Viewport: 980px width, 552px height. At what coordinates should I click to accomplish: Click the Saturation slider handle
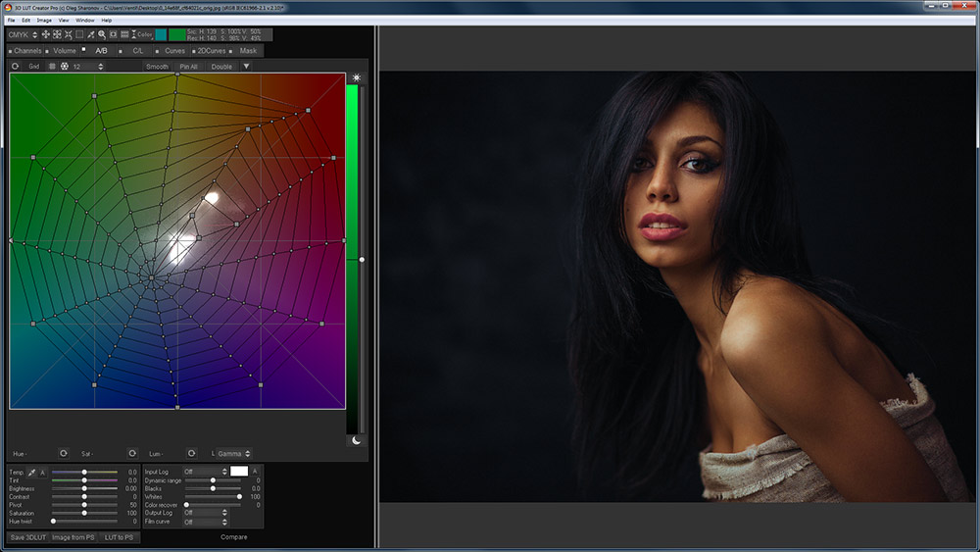84,513
